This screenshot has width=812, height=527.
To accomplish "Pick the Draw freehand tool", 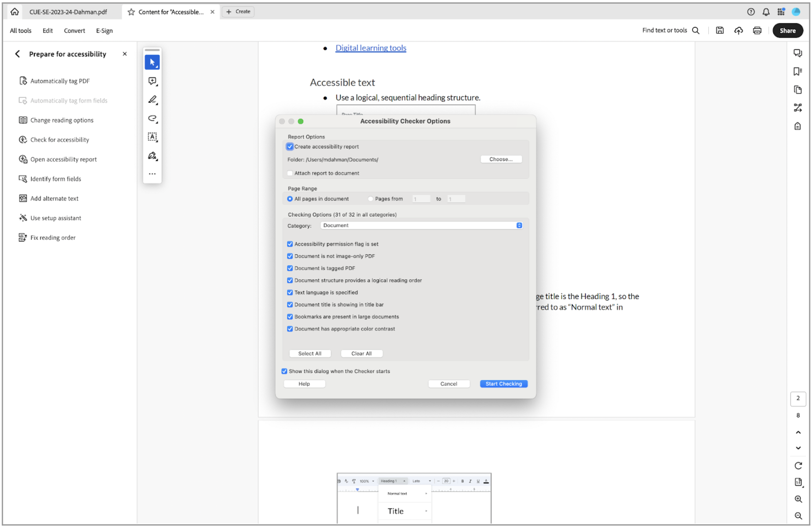I will point(152,118).
